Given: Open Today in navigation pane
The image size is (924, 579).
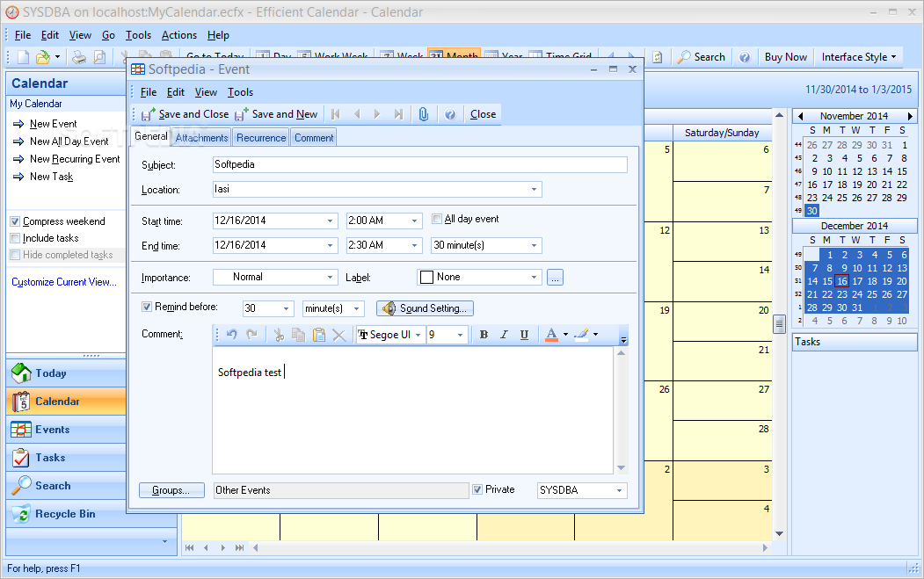Looking at the screenshot, I should pos(66,373).
